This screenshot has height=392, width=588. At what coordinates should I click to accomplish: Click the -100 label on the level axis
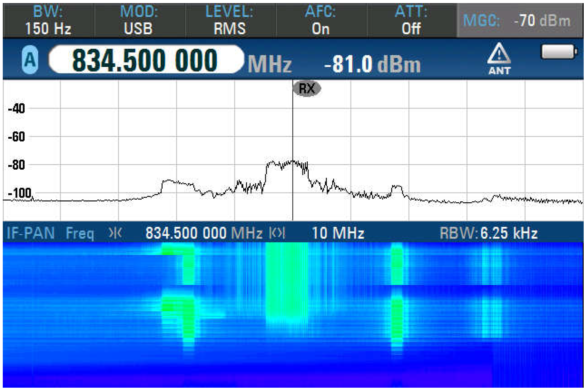tap(20, 193)
